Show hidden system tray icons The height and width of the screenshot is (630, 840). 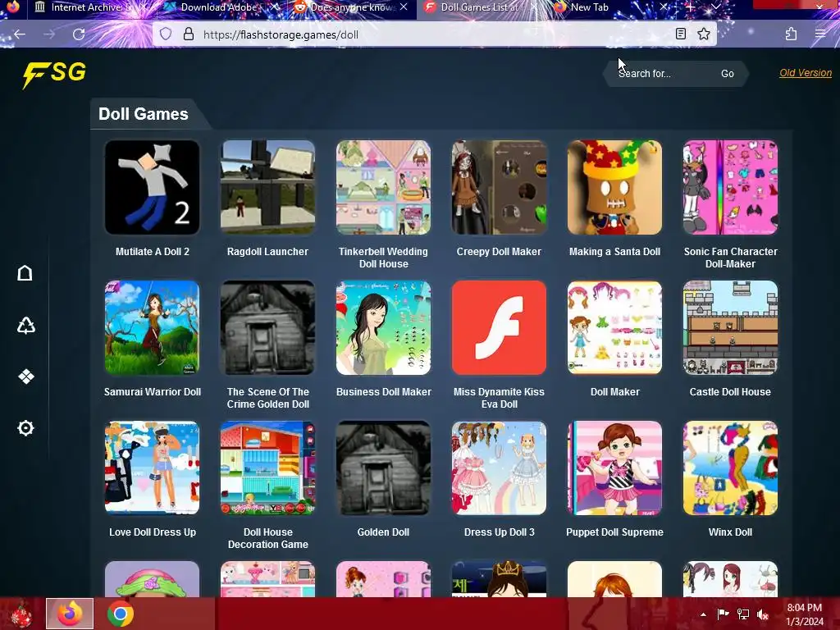703,614
